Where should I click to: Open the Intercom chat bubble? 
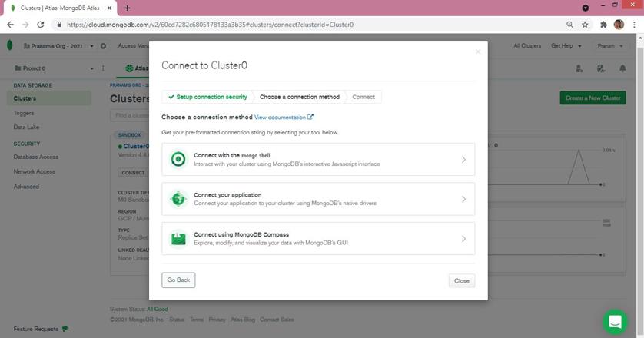[x=615, y=322]
